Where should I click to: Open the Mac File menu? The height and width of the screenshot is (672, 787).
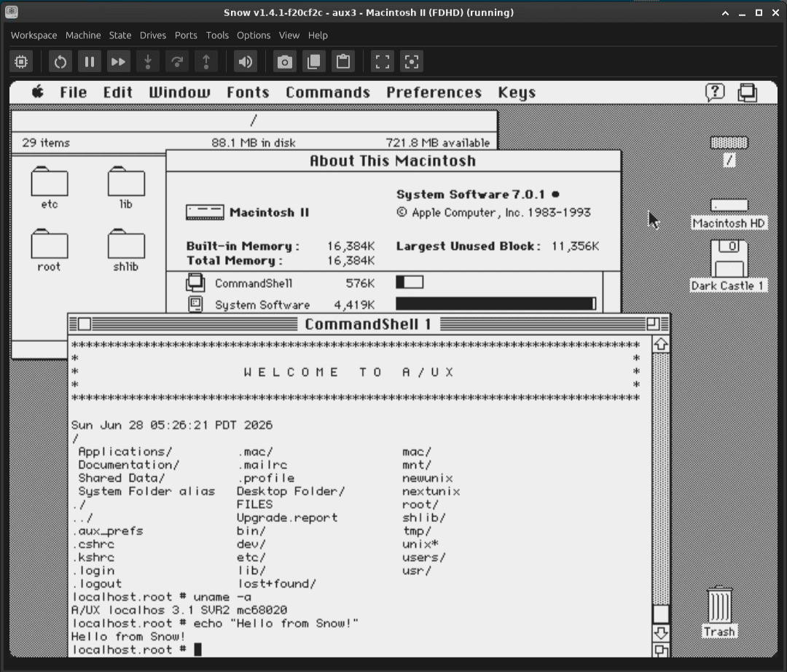pos(74,93)
